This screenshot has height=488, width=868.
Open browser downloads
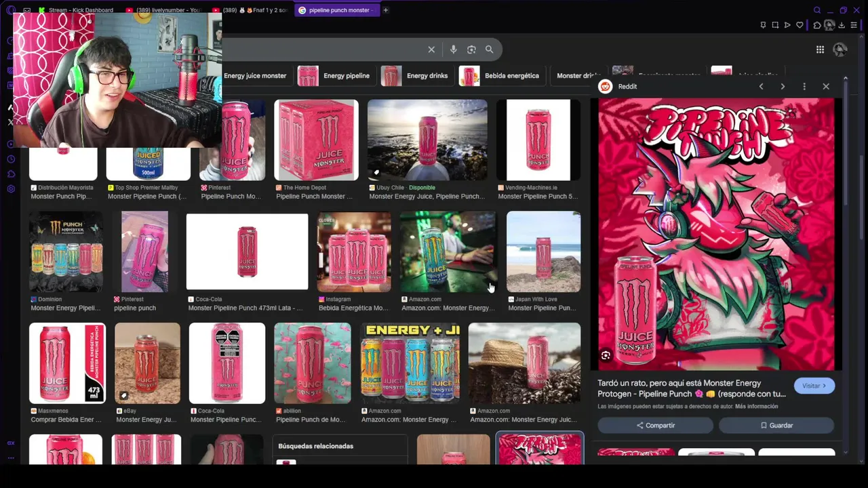pos(842,25)
